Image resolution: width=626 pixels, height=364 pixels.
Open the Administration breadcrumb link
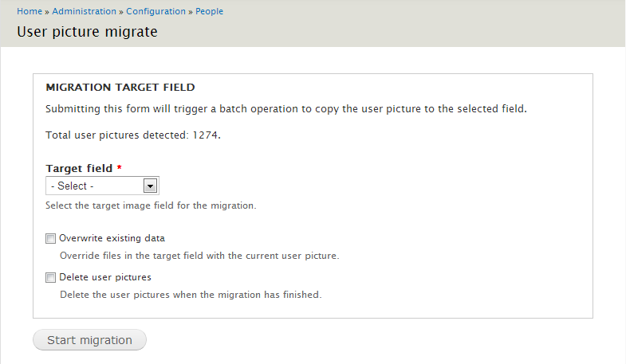tap(84, 11)
